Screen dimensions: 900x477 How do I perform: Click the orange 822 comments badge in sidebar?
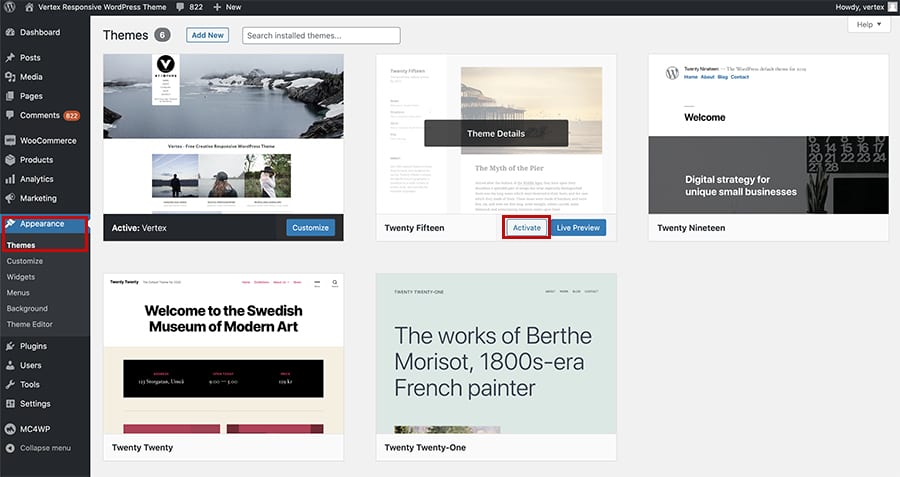71,115
